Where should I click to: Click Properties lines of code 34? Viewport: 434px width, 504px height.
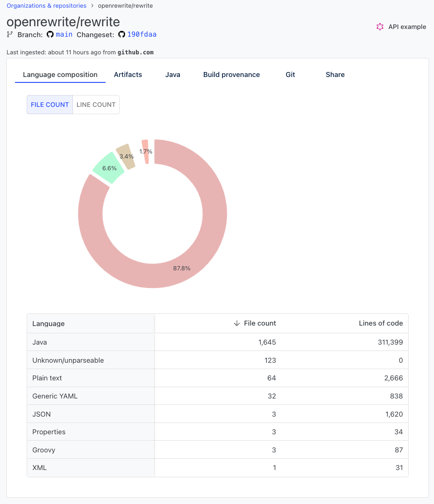click(x=399, y=432)
